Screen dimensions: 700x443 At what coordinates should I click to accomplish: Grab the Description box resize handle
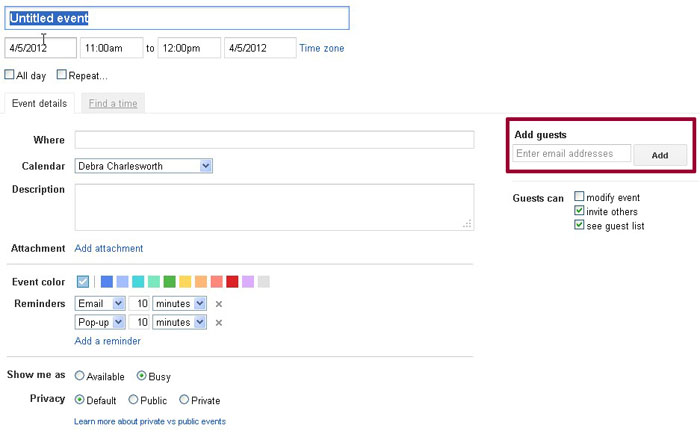tap(467, 224)
